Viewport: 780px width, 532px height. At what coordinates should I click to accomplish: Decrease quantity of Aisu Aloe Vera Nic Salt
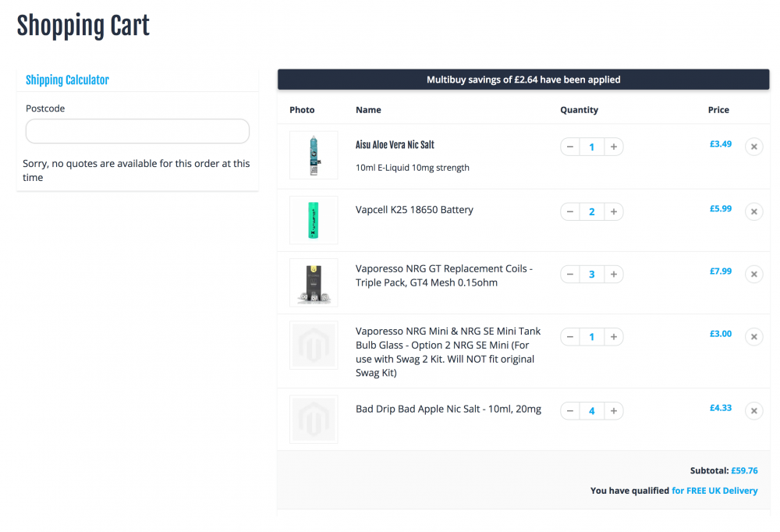[570, 147]
